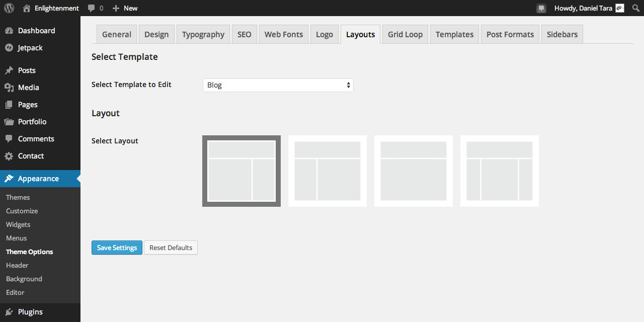The image size is (644, 322).
Task: Select the Posts pushpin icon
Action: [x=11, y=70]
